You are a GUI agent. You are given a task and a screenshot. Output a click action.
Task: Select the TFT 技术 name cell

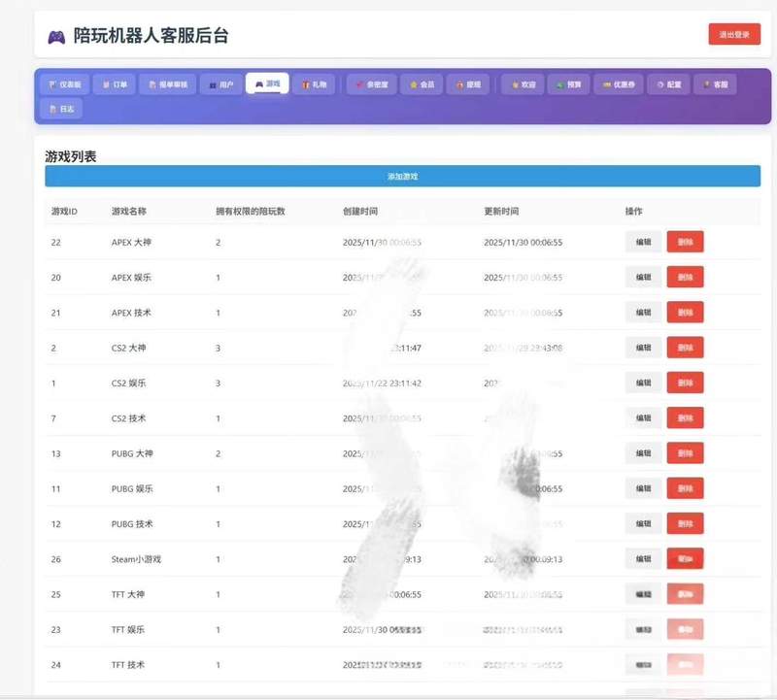tap(128, 665)
